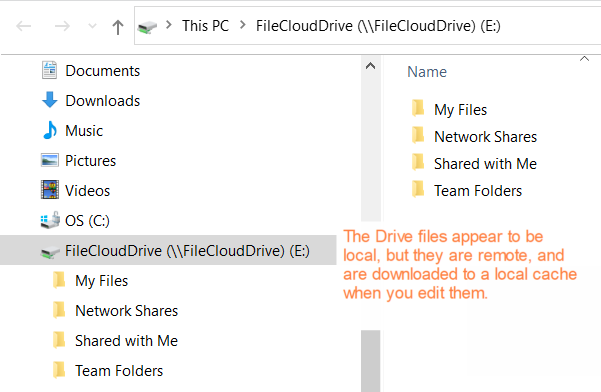Click the Music note icon
This screenshot has width=601, height=392.
[50, 130]
